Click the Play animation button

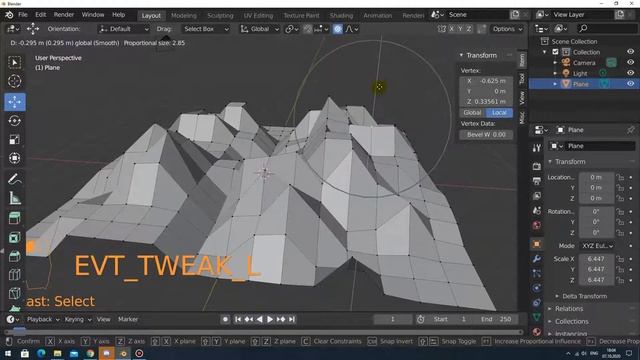(270, 319)
